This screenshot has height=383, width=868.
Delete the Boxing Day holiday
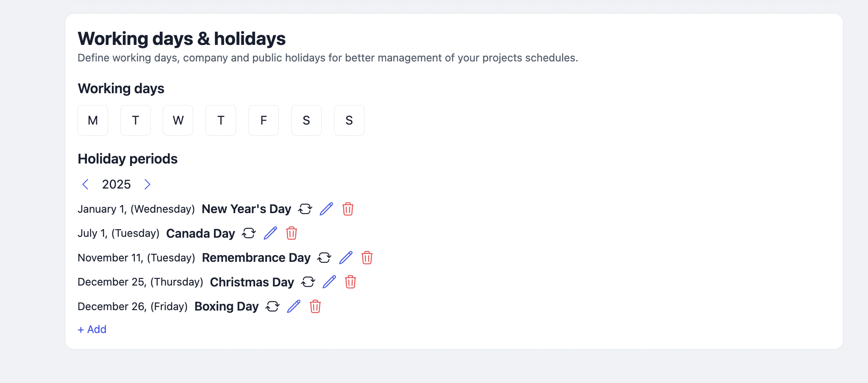click(315, 306)
